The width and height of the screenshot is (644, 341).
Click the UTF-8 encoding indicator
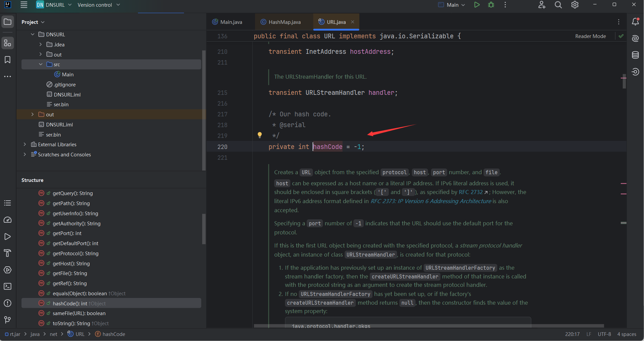point(604,334)
